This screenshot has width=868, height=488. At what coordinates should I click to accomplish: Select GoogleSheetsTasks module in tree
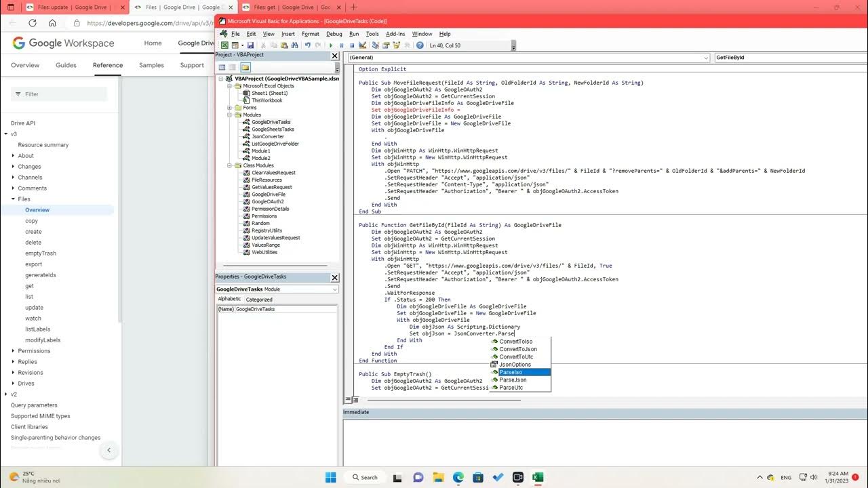point(273,129)
